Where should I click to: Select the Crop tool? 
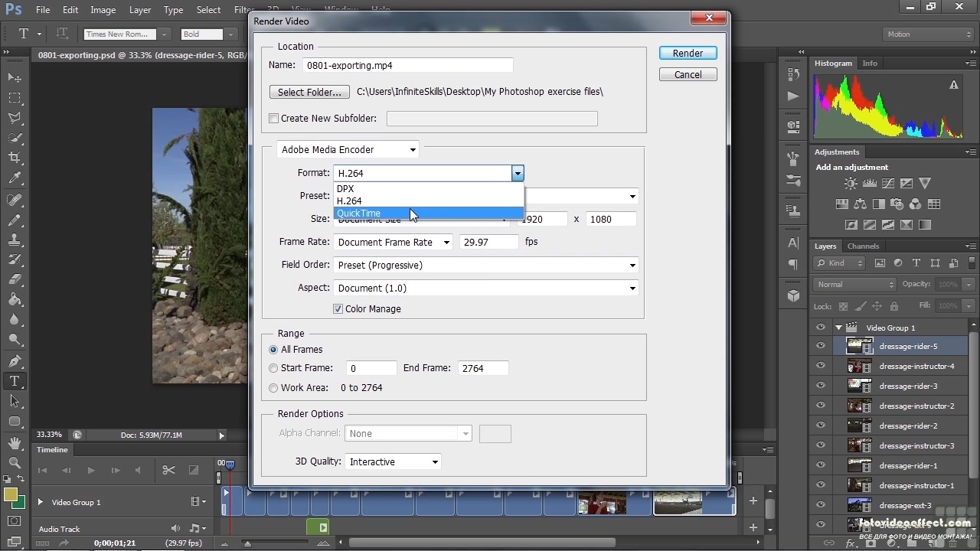(15, 158)
